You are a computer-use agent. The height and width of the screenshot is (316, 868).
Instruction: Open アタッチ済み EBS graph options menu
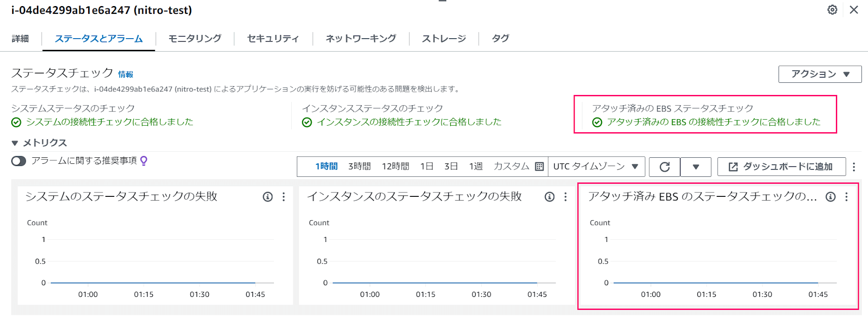click(x=847, y=197)
